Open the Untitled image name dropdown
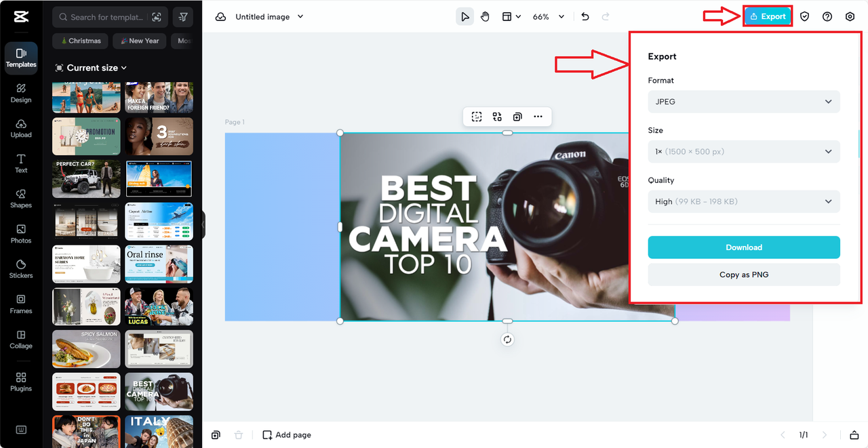 (269, 17)
